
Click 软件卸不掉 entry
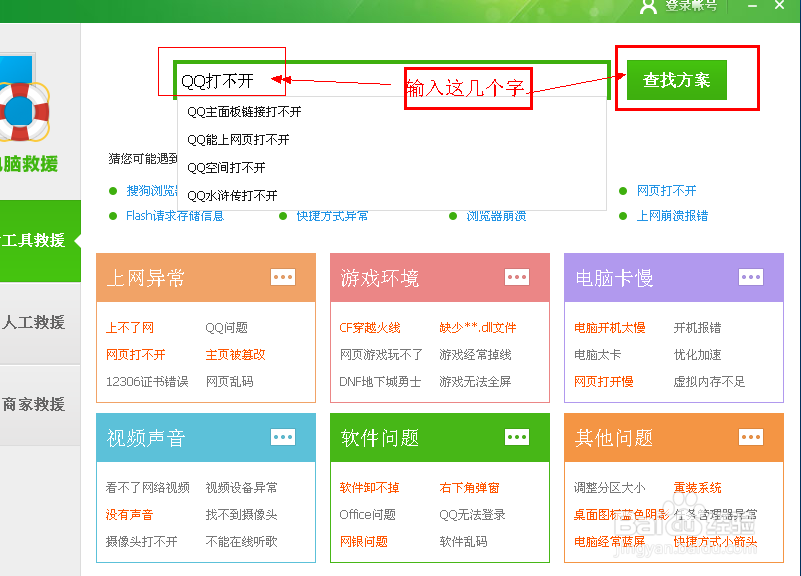[369, 488]
